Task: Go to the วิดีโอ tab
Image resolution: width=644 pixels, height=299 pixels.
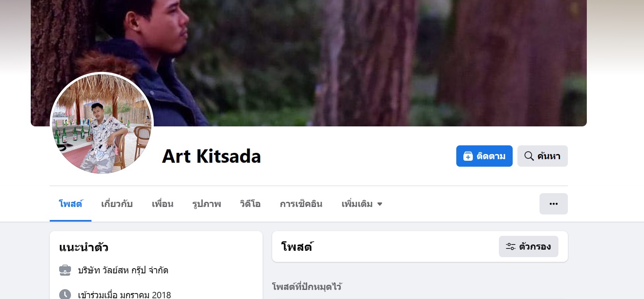Action: (250, 204)
